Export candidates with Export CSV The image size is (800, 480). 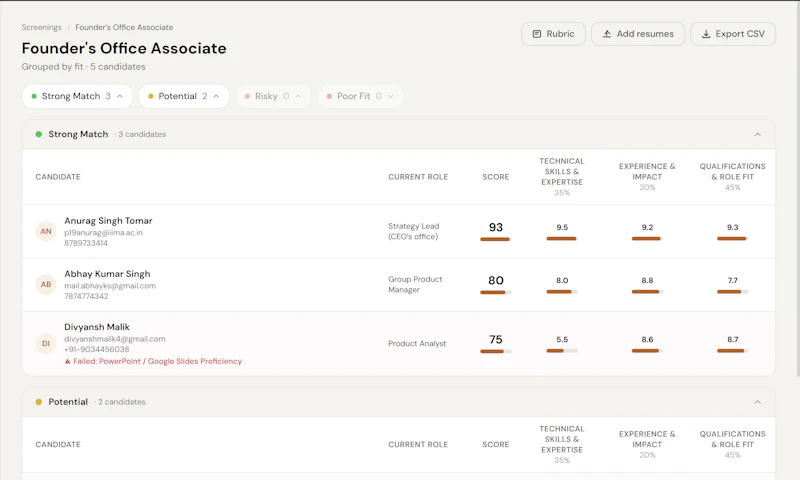tap(733, 34)
